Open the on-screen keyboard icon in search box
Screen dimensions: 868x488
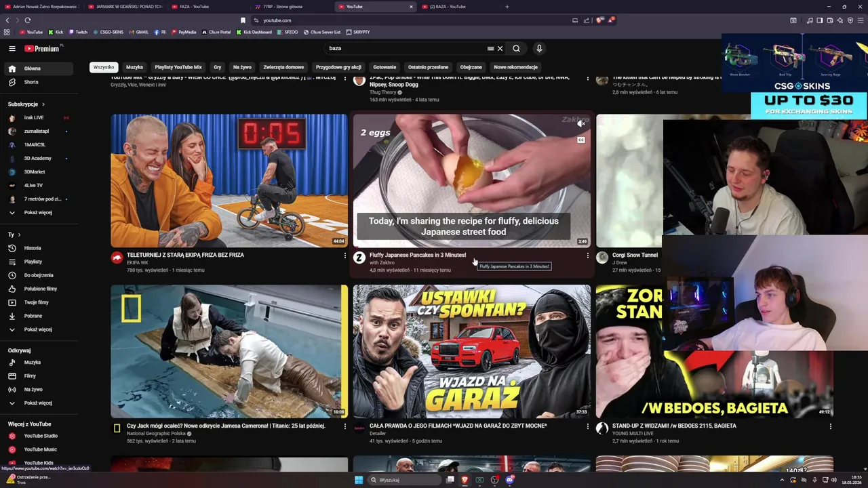pos(490,48)
